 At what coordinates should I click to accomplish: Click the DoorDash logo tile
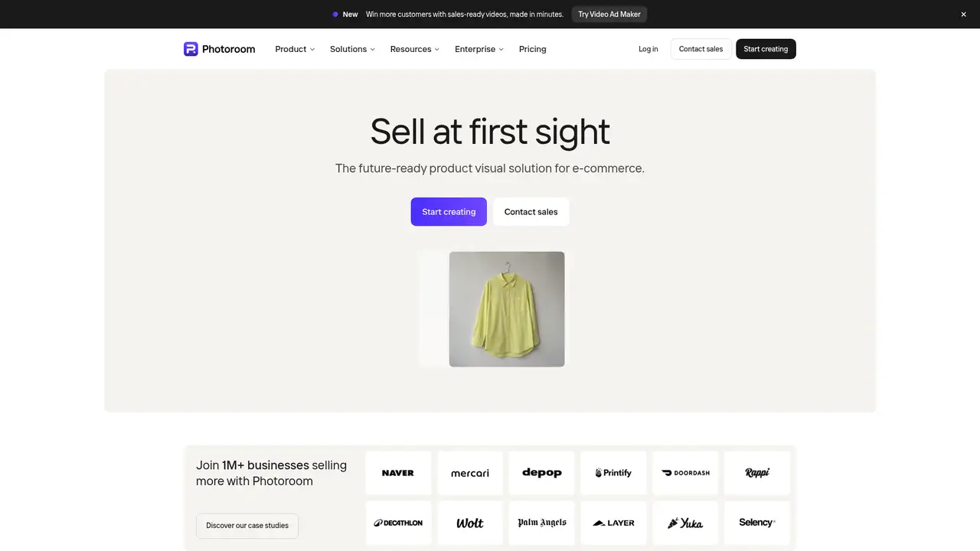685,473
